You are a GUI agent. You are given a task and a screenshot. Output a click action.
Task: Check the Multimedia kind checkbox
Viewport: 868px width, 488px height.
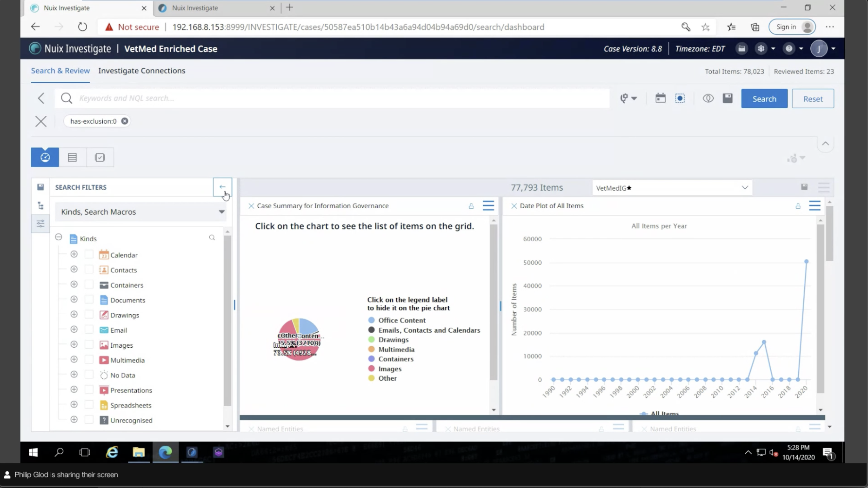click(x=89, y=359)
